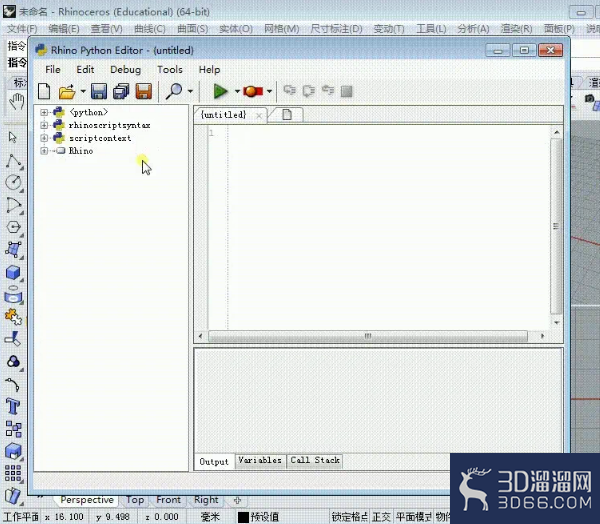Select the Surface from points tool in Rhino
This screenshot has width=600, height=524.
click(14, 250)
